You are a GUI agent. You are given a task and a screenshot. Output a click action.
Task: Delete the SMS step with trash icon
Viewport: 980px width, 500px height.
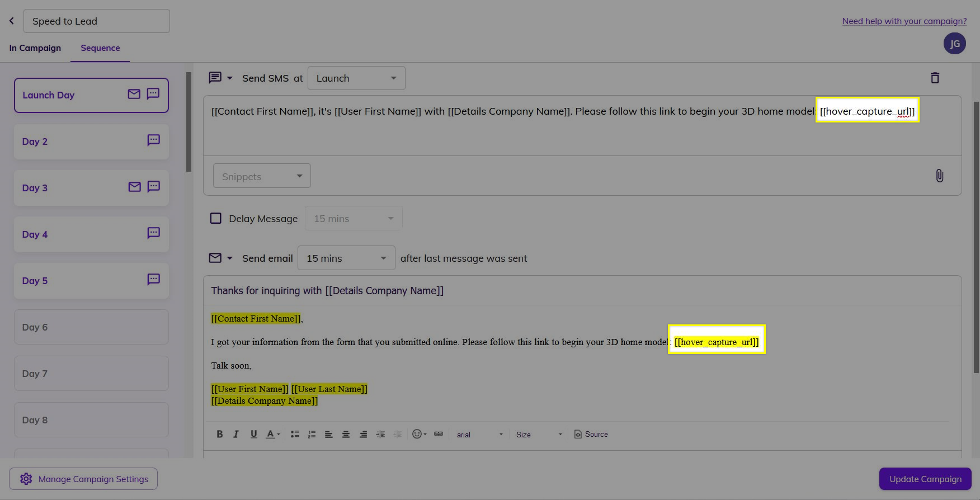pos(935,78)
